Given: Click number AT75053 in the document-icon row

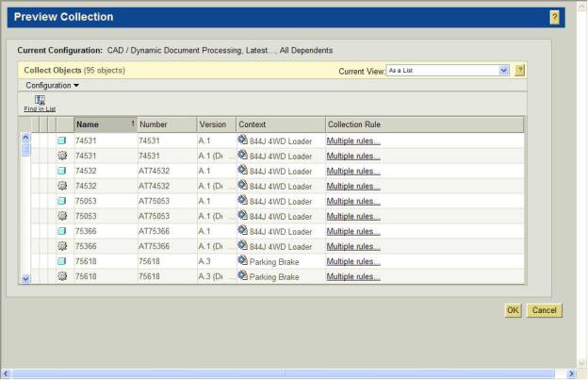Looking at the screenshot, I should tap(155, 201).
